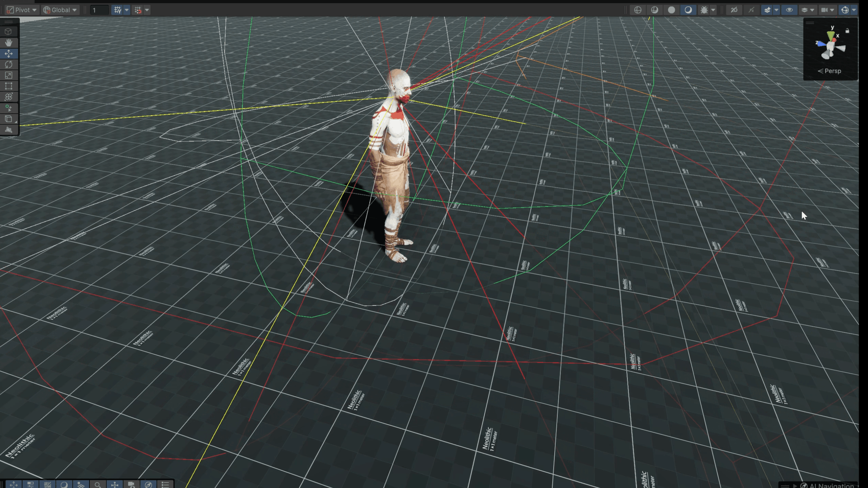Toggle the scene view rotation lock
Viewport: 868px width, 488px height.
[x=848, y=31]
